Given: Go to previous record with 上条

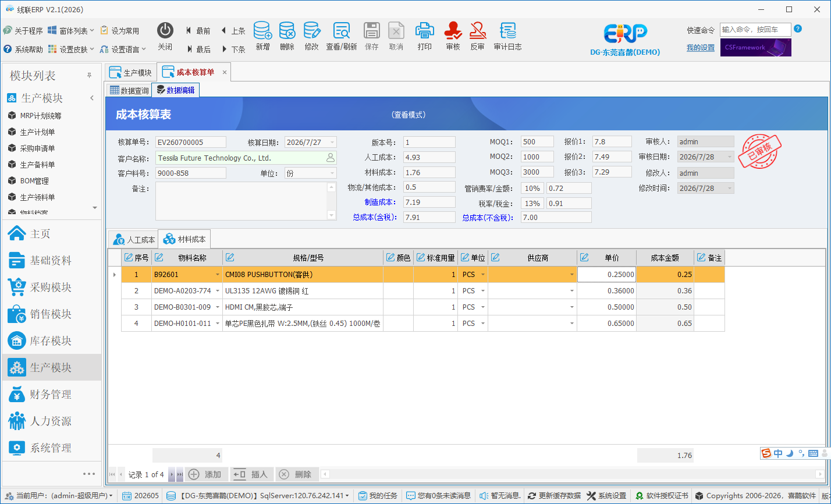Looking at the screenshot, I should [x=233, y=31].
